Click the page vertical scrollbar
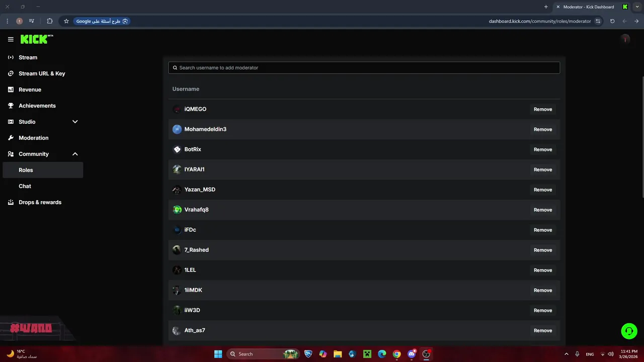Viewport: 644px width, 362px height. click(642, 137)
